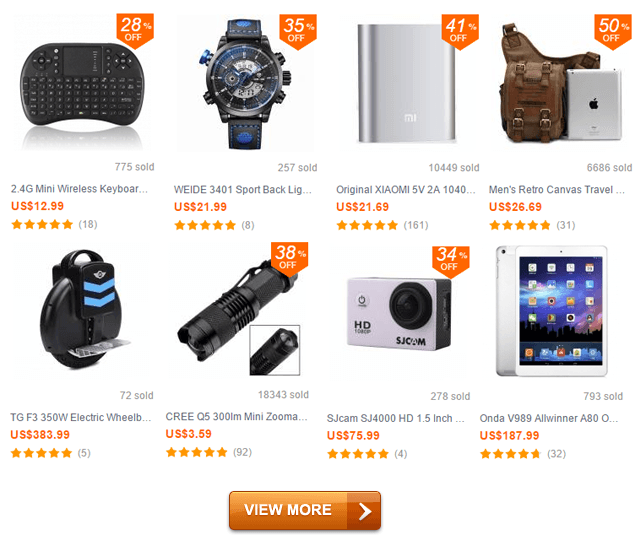This screenshot has height=542, width=635.
Task: Click the 50% OFF badge on the canvas bag
Action: 613,32
